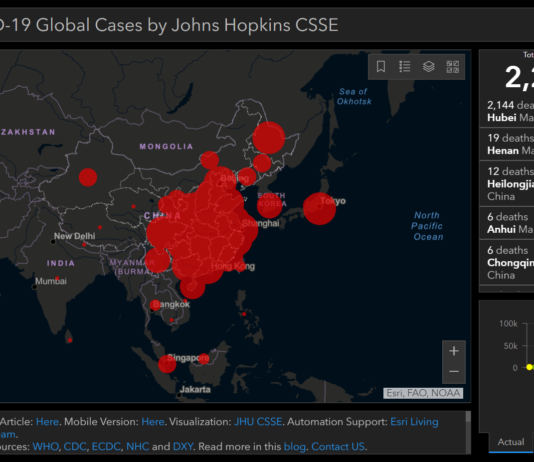Select the Heilongjiang large circle in northeast China
The image size is (534, 462).
tap(269, 138)
